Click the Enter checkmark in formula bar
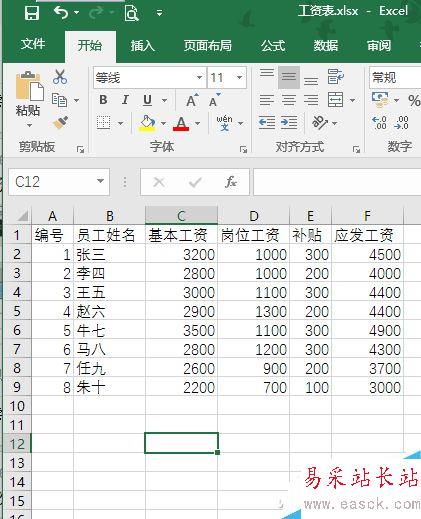The width and height of the screenshot is (421, 519). pos(195,182)
